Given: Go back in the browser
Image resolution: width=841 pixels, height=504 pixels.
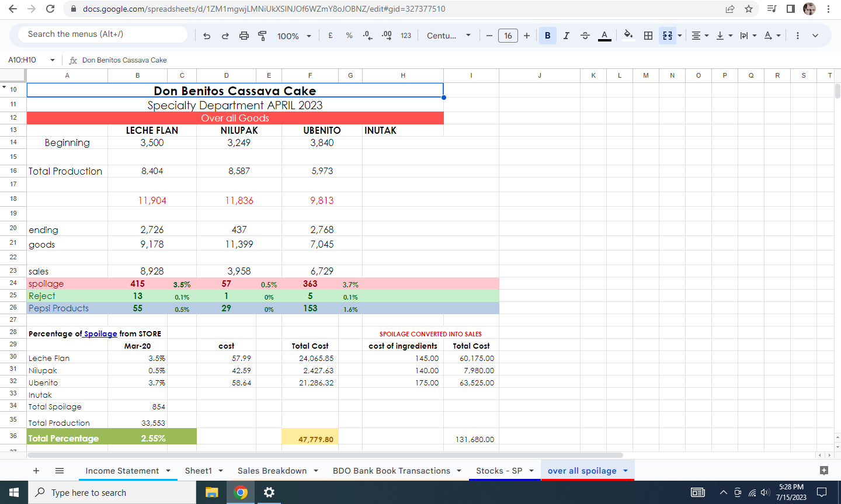Looking at the screenshot, I should pos(13,9).
